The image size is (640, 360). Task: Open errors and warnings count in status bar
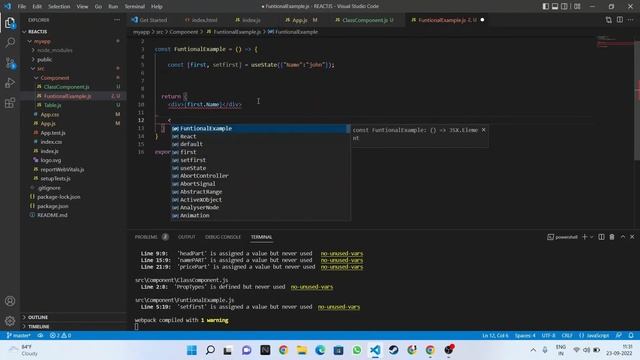point(60,336)
